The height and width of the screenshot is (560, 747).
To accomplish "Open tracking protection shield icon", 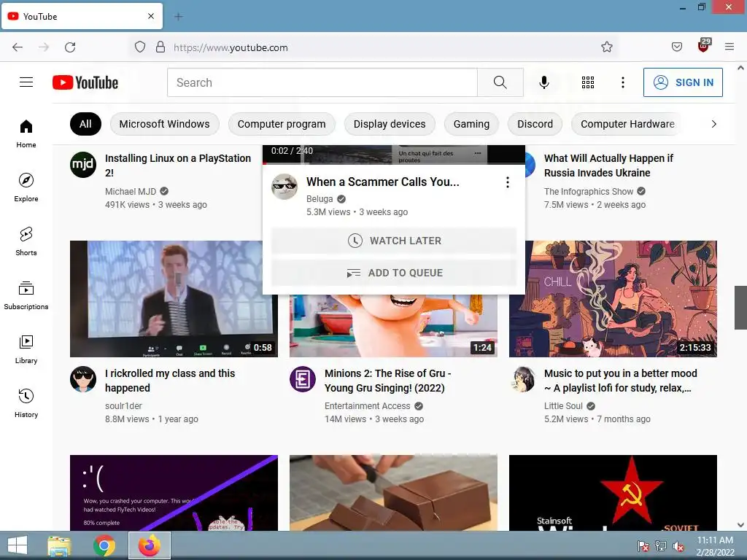I will [139, 47].
